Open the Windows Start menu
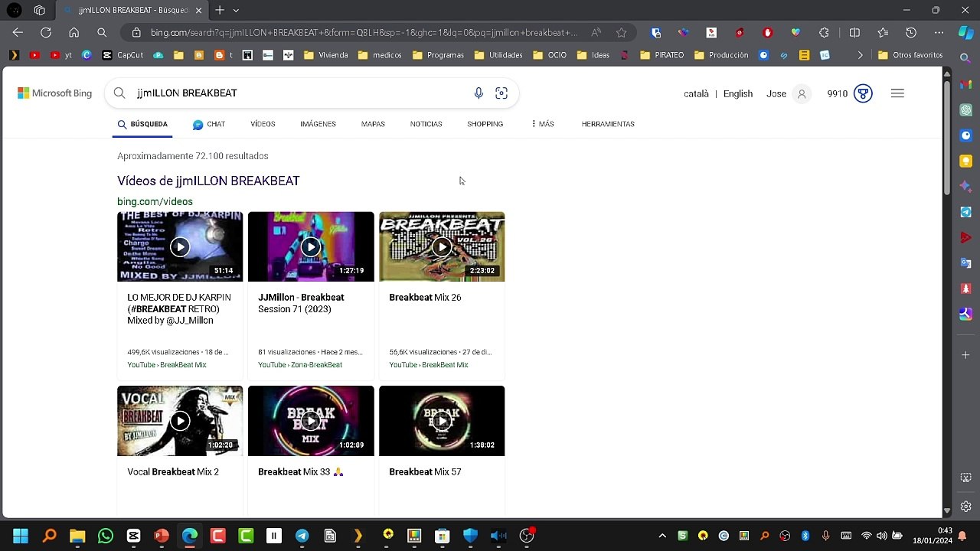Screen dimensions: 980x551 pyautogui.click(x=21, y=536)
